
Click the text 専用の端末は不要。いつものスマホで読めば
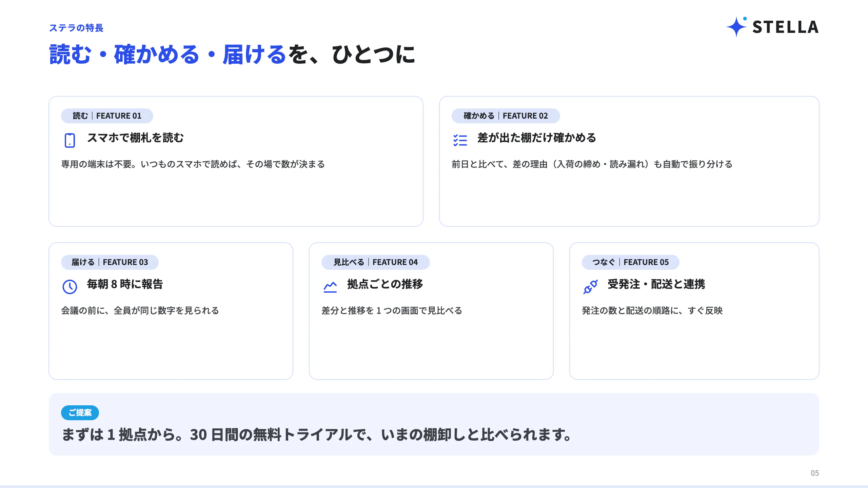(x=149, y=164)
